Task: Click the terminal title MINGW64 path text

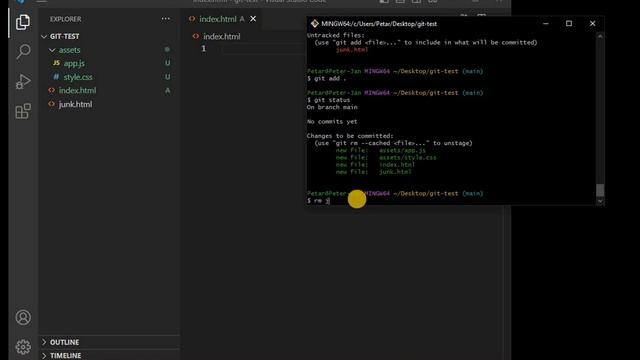Action: pos(379,24)
